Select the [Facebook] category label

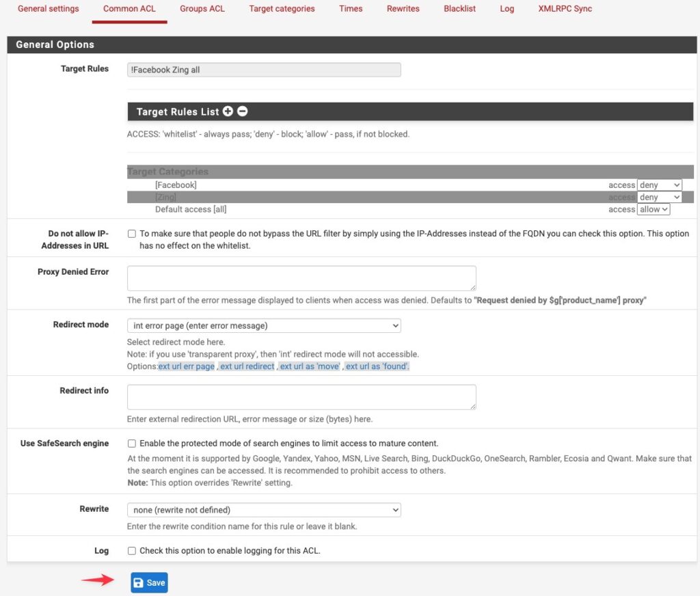pyautogui.click(x=176, y=185)
